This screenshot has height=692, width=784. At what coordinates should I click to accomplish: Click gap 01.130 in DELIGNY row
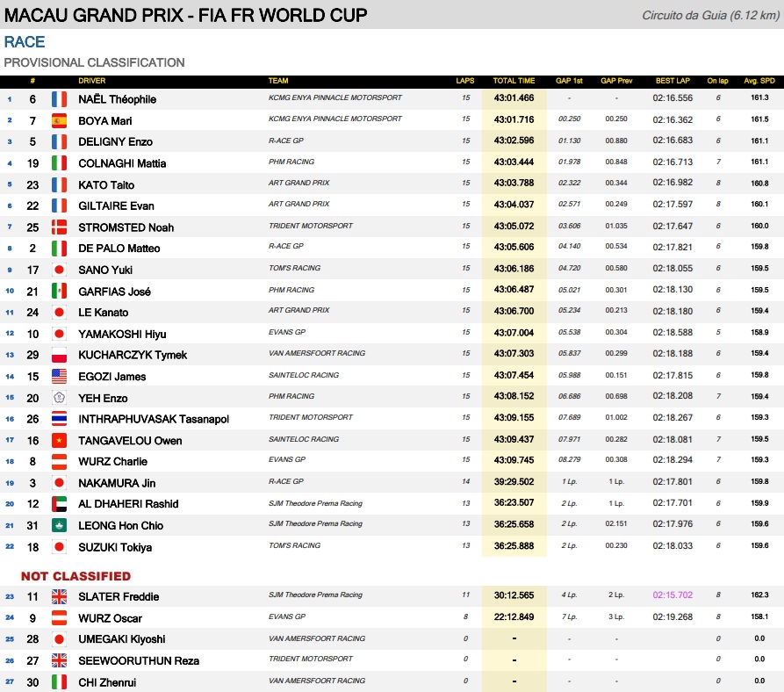pyautogui.click(x=570, y=141)
